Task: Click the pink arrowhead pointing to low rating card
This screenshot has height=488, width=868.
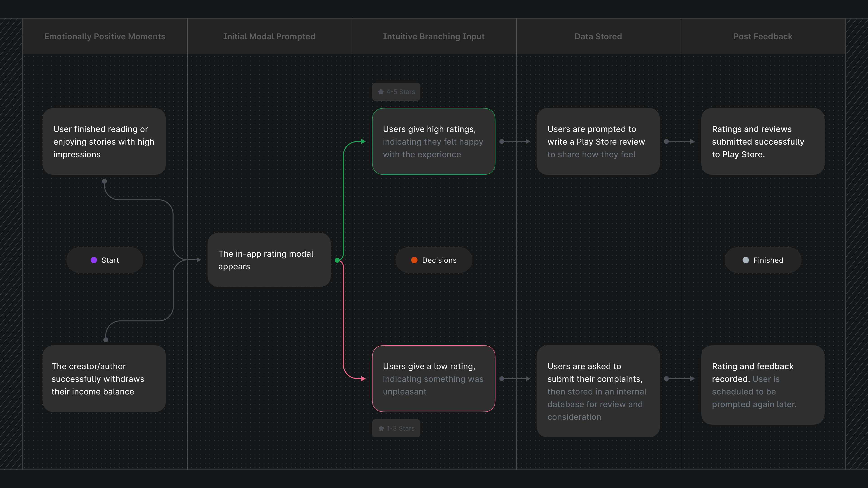Action: point(363,379)
